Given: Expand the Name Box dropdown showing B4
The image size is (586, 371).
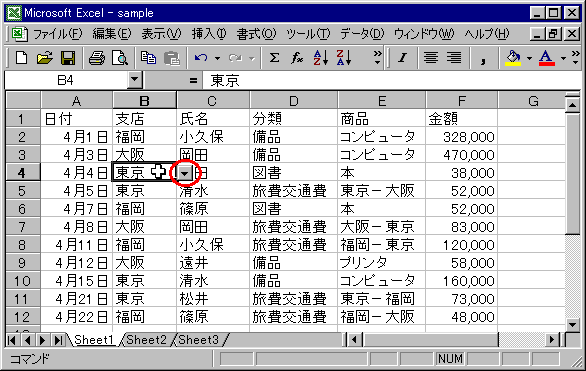Looking at the screenshot, I should pyautogui.click(x=135, y=80).
